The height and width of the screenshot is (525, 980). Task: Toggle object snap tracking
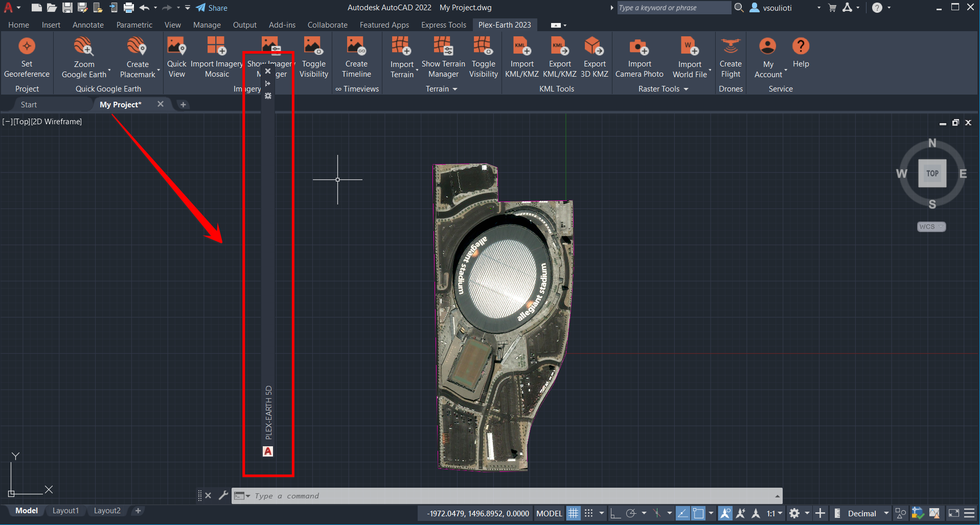point(683,513)
